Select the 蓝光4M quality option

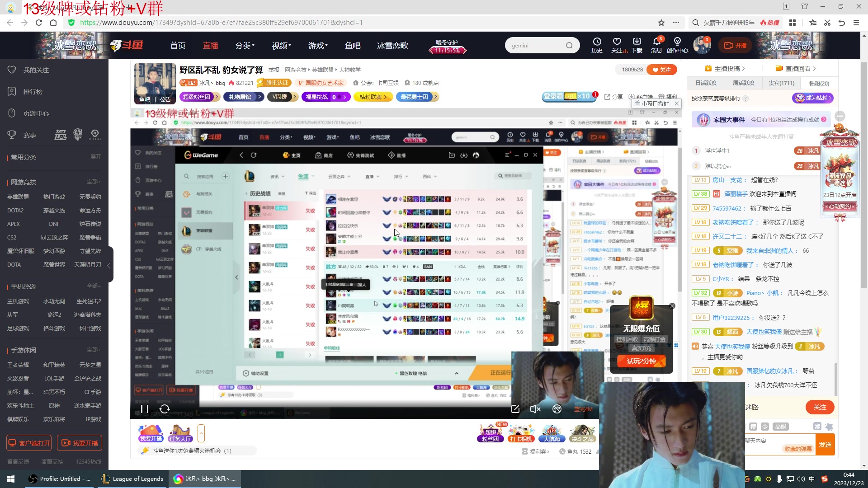tap(583, 409)
